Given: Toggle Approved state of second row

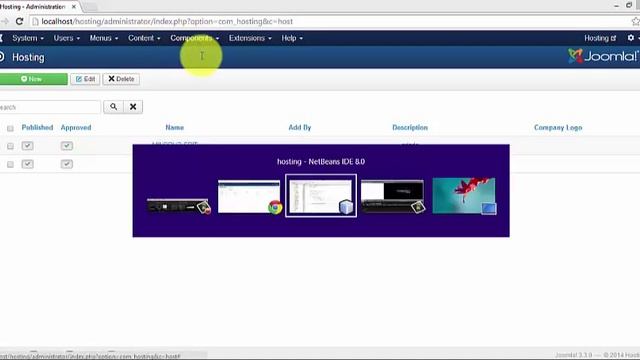Looking at the screenshot, I should [67, 164].
